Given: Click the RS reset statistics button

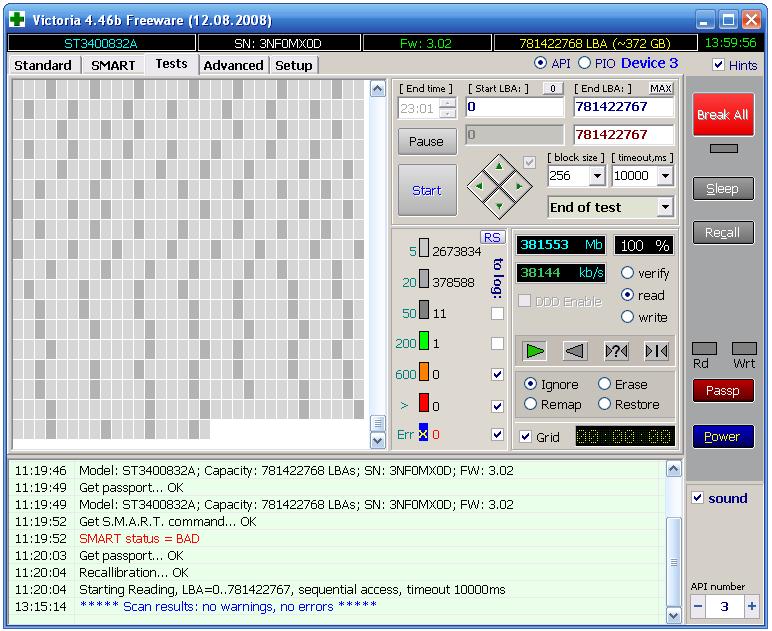Looking at the screenshot, I should tap(492, 237).
